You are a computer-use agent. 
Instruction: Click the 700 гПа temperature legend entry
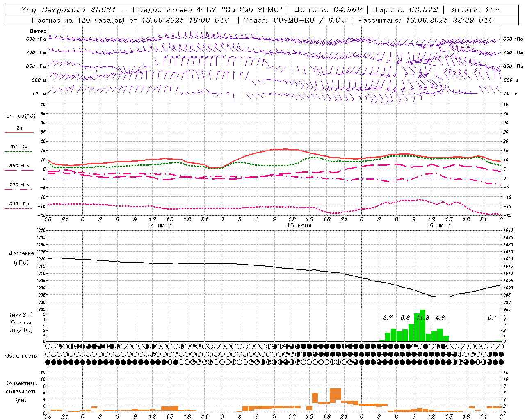(x=19, y=185)
